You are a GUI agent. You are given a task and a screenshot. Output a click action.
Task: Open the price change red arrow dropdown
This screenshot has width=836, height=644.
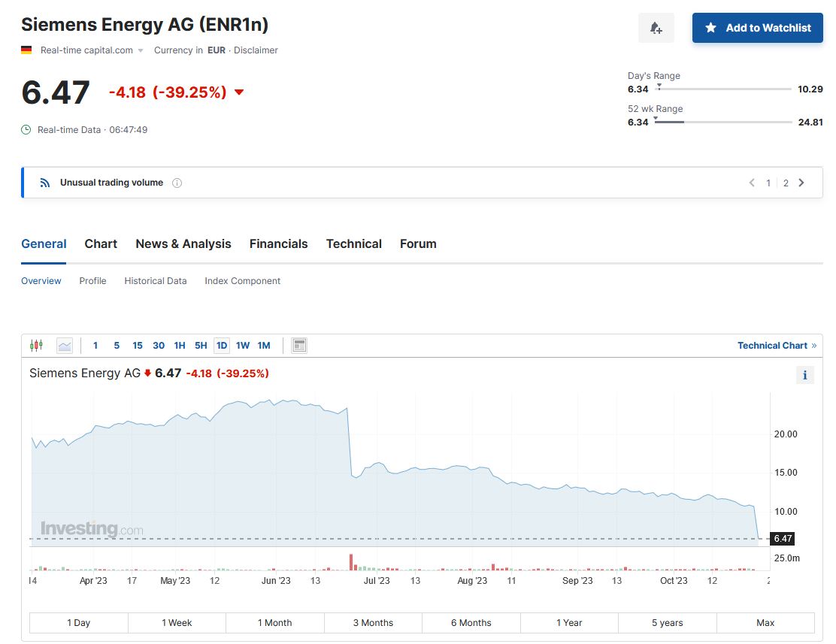(238, 92)
